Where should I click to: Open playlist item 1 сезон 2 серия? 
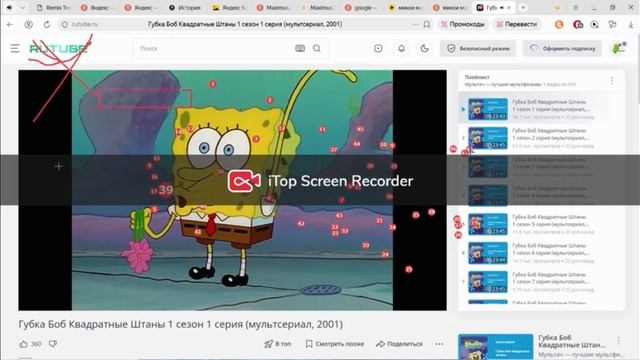pyautogui.click(x=542, y=138)
